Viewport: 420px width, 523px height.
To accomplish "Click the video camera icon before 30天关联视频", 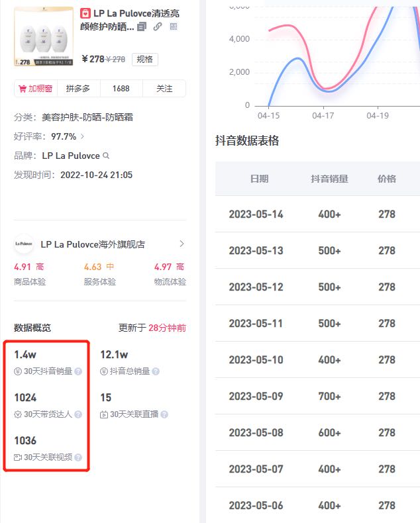I will point(18,457).
